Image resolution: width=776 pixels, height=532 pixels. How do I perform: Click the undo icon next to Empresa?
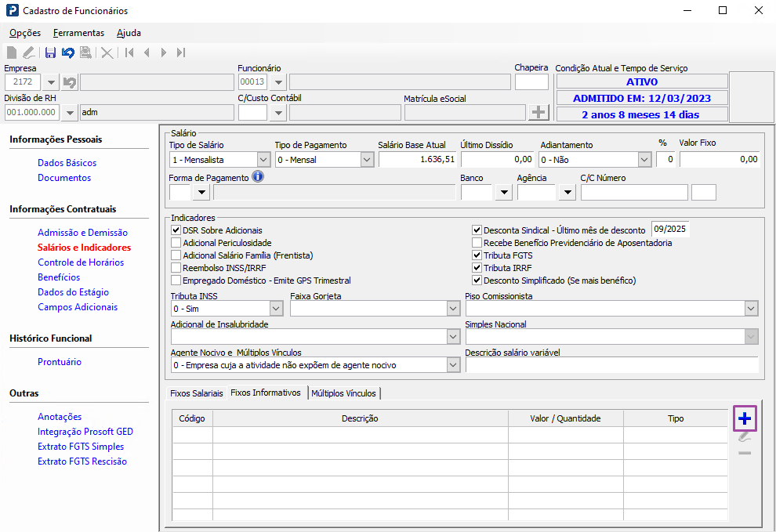pyautogui.click(x=70, y=82)
